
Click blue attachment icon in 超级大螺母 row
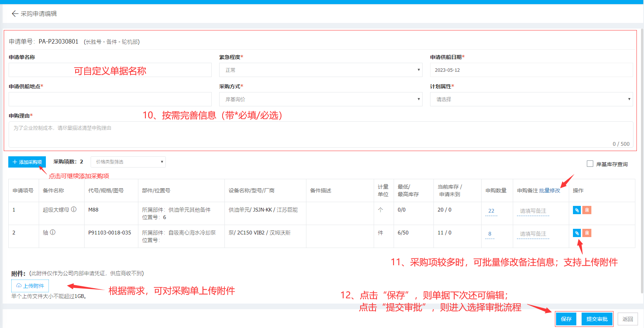click(577, 210)
